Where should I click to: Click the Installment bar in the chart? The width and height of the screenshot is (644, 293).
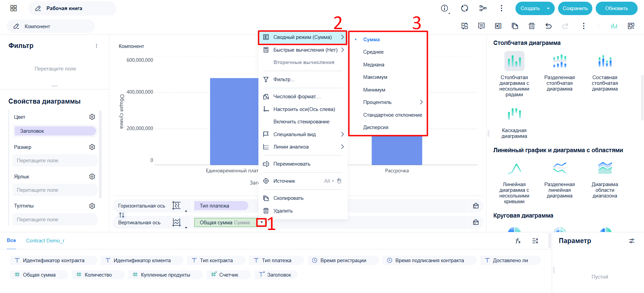click(x=397, y=151)
